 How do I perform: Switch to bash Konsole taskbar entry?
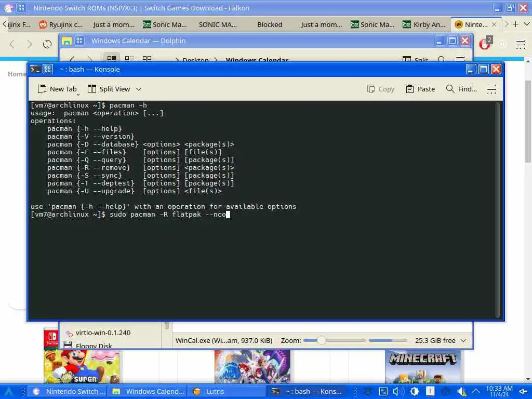[307, 392]
